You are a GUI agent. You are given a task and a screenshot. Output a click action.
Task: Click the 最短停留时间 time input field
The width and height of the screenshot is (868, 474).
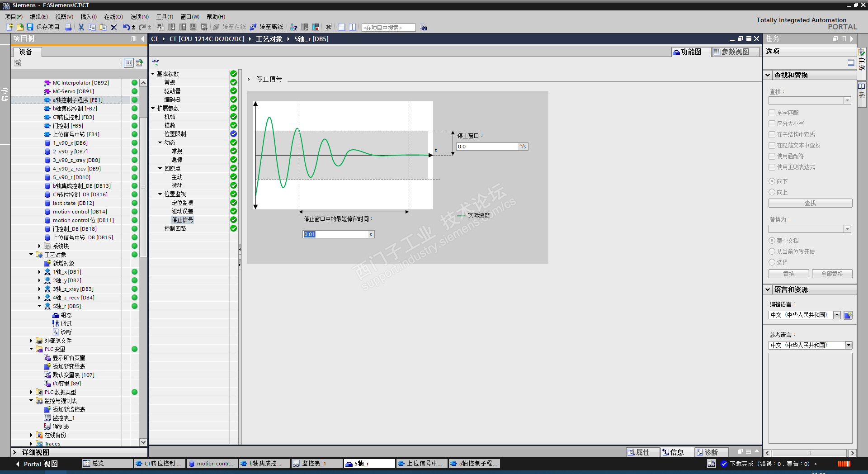[x=336, y=234]
